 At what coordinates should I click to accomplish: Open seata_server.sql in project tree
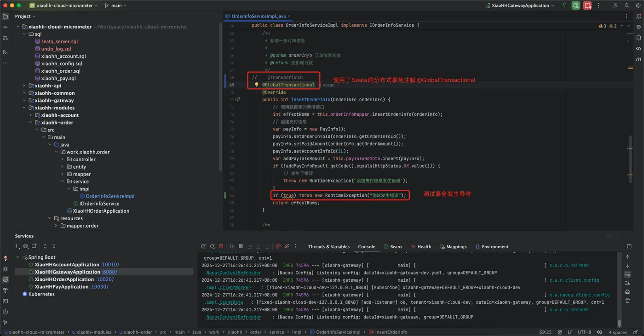pos(59,41)
